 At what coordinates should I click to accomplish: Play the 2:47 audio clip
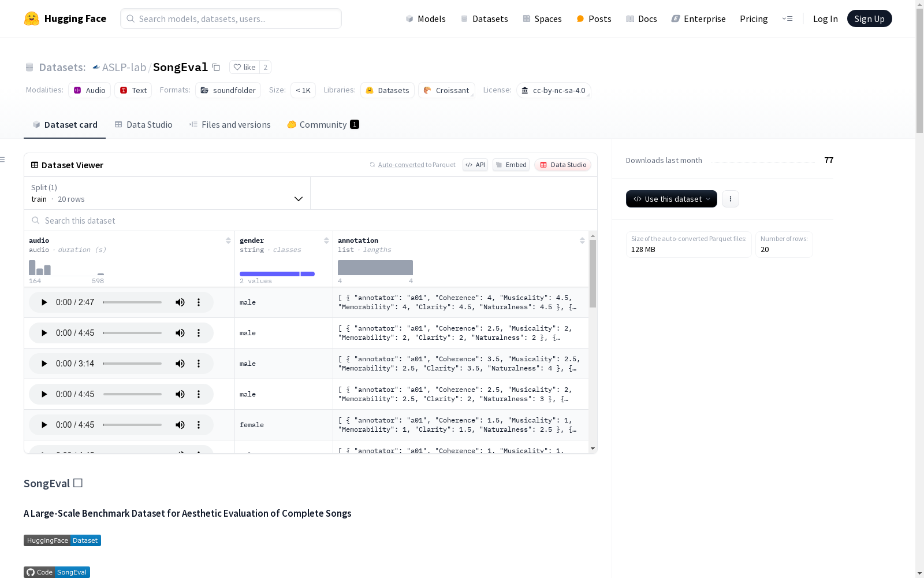[44, 302]
